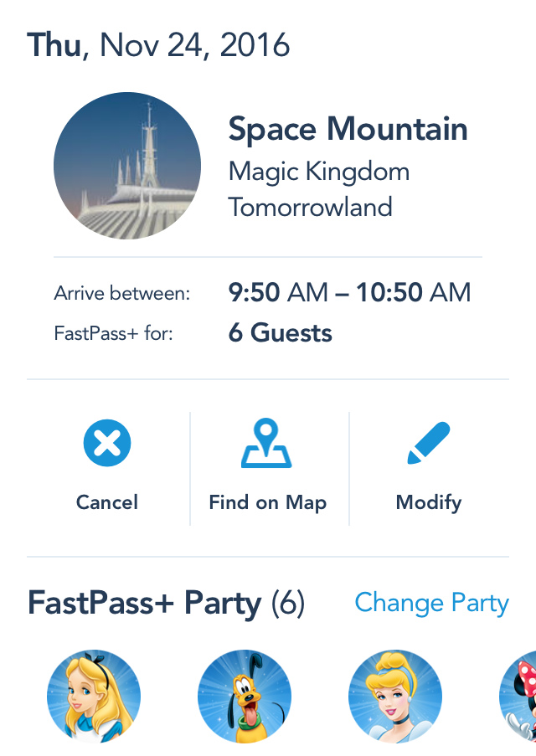536x756 pixels.
Task: Open the Alice avatar in party
Action: point(94,697)
